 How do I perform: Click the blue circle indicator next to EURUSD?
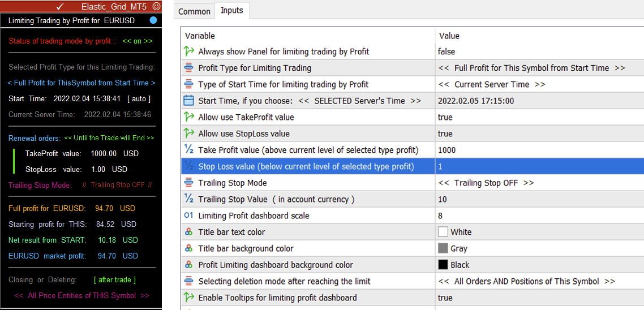coord(153,20)
